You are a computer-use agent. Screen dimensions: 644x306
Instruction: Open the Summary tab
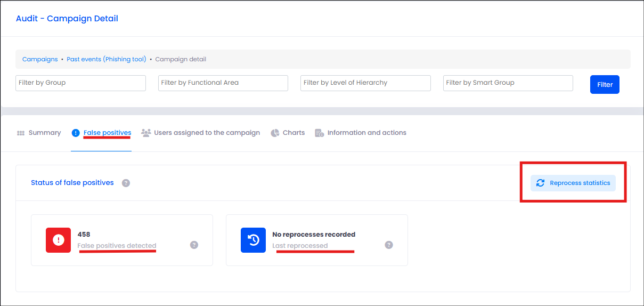(39, 133)
